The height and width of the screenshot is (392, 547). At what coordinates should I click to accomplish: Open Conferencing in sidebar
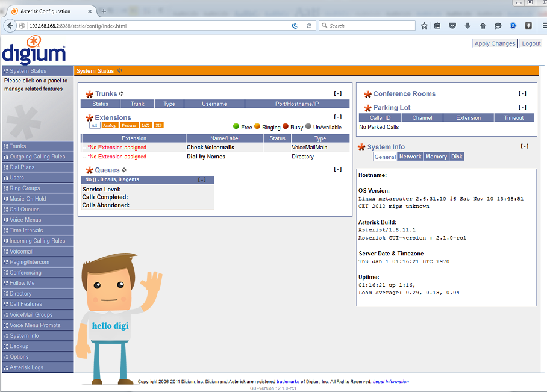click(38, 273)
